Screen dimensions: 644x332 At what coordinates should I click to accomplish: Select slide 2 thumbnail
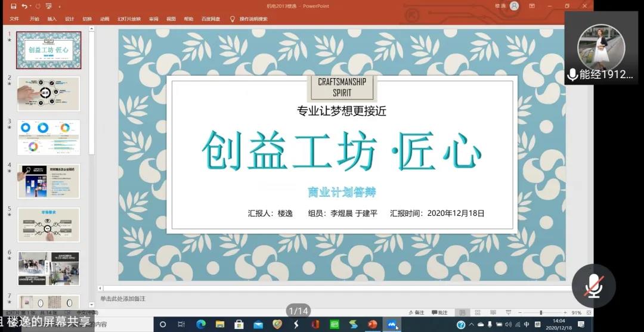(48, 94)
